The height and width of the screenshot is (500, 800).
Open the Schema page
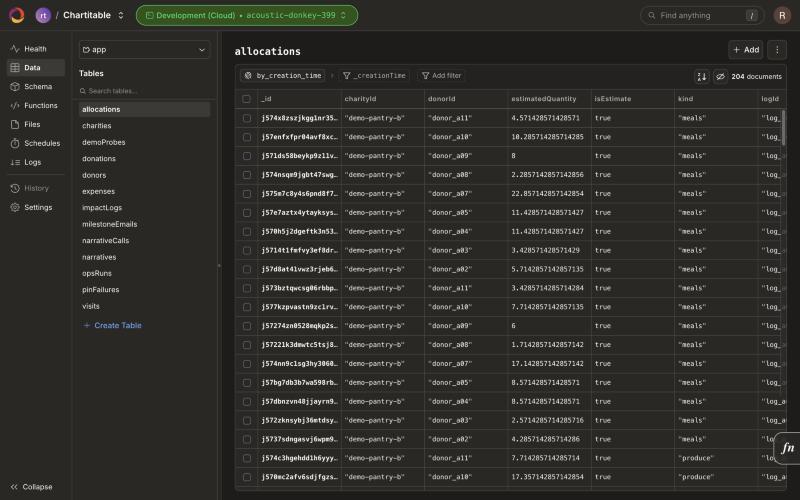36,86
